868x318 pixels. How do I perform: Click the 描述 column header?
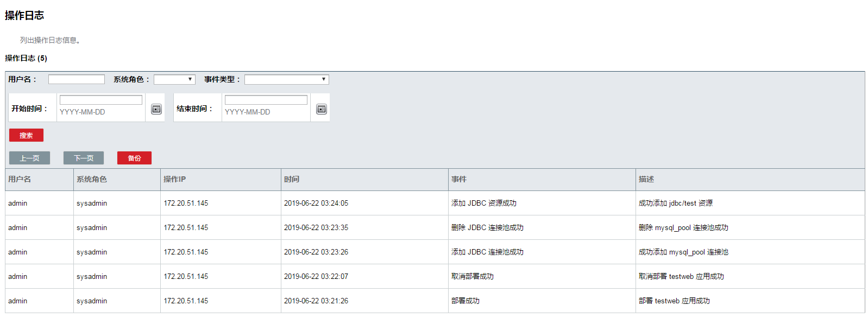pyautogui.click(x=646, y=179)
